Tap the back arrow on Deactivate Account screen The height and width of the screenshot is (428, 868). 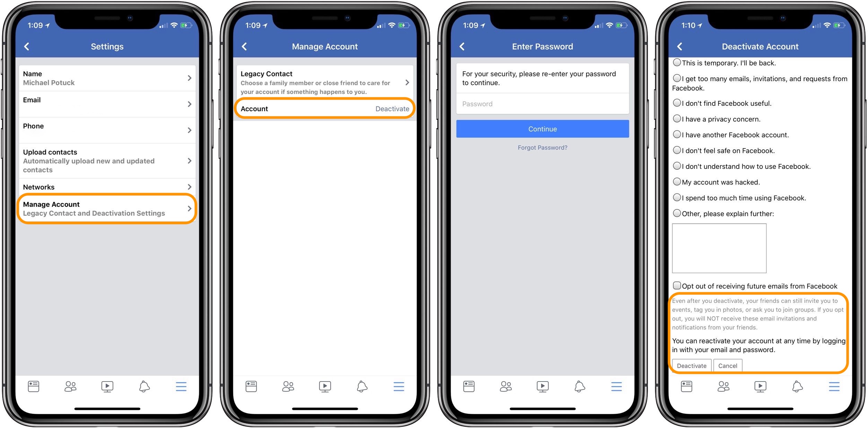[678, 45]
